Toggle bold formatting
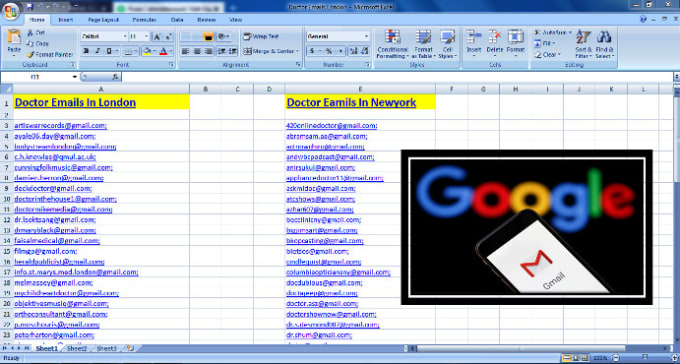This screenshot has height=364, width=680. [86, 51]
